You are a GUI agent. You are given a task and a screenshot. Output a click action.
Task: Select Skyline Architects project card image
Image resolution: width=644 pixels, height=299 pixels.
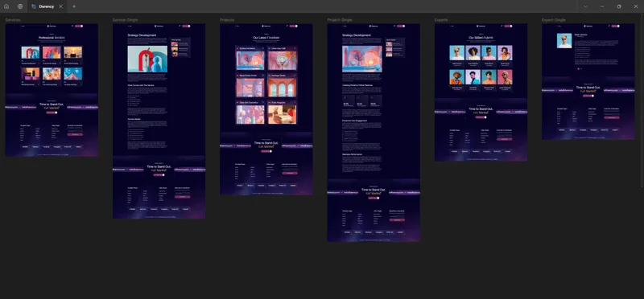point(250,60)
